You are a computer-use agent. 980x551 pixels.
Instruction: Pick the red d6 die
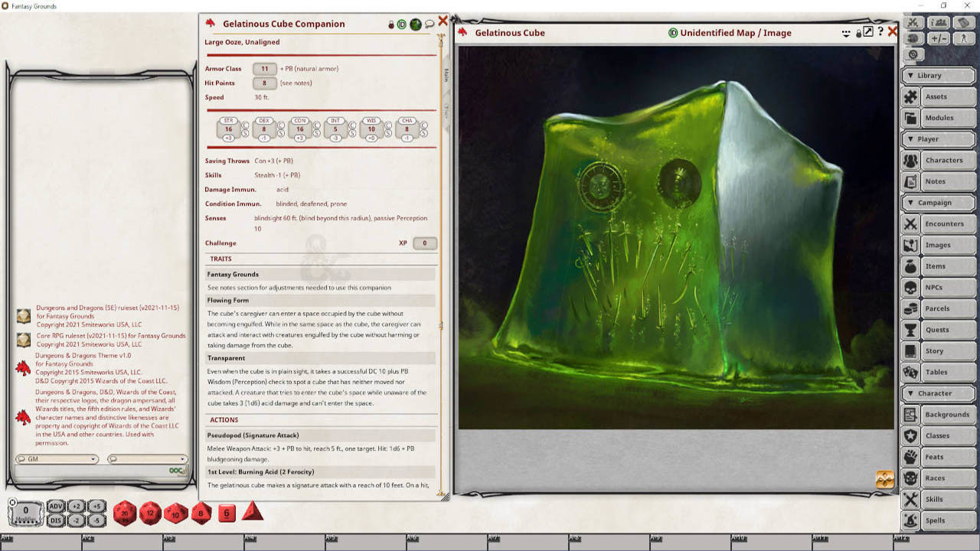pyautogui.click(x=227, y=514)
